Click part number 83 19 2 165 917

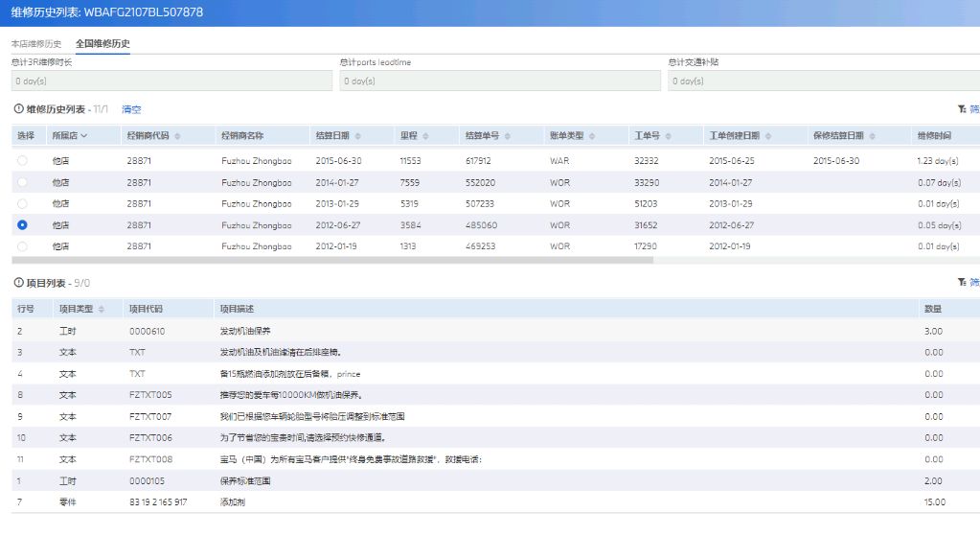coord(158,502)
